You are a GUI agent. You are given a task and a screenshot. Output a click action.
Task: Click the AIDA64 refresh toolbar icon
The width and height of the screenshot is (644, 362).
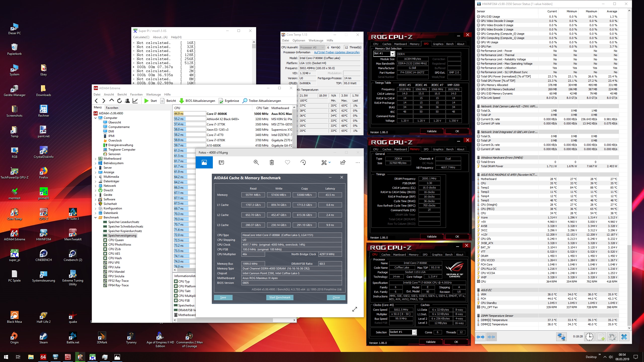click(119, 101)
